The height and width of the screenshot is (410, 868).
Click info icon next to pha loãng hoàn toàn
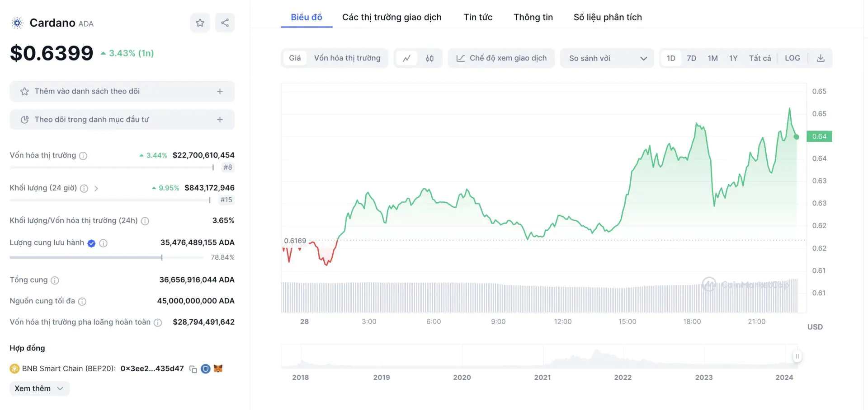158,322
